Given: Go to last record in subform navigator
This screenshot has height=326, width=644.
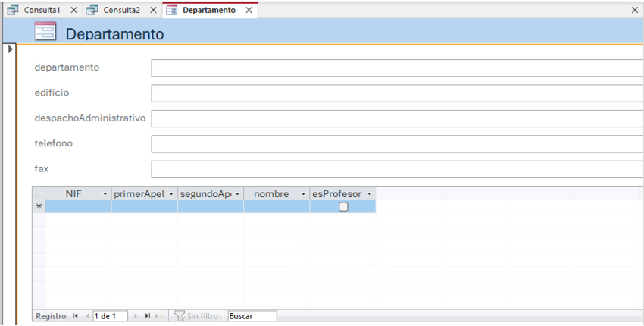Looking at the screenshot, I should tap(148, 315).
